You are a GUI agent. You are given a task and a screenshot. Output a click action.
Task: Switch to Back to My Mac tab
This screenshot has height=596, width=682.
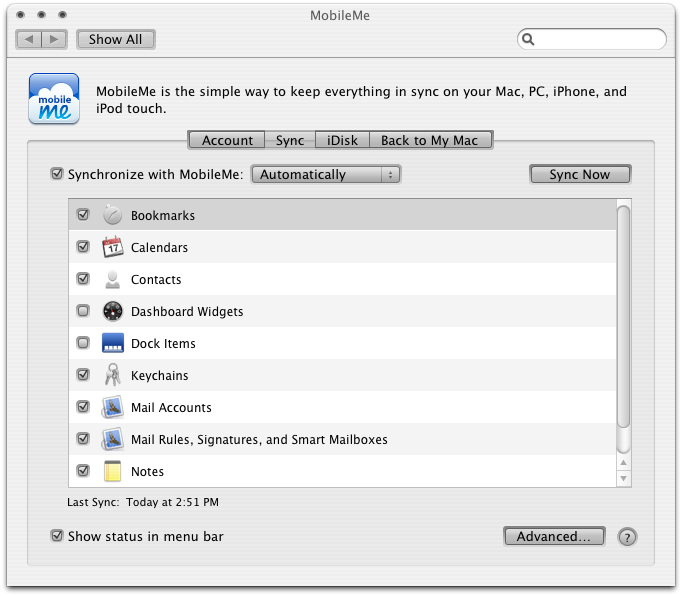click(431, 140)
